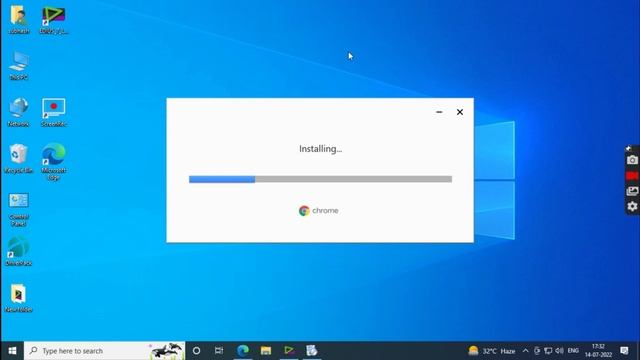Open the New folder desktop icon
Viewport: 640px width, 360px height.
(x=19, y=298)
